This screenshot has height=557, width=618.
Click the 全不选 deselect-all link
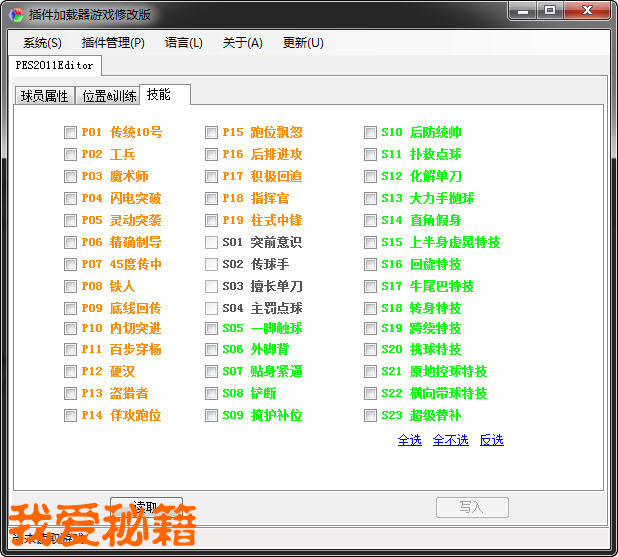450,440
